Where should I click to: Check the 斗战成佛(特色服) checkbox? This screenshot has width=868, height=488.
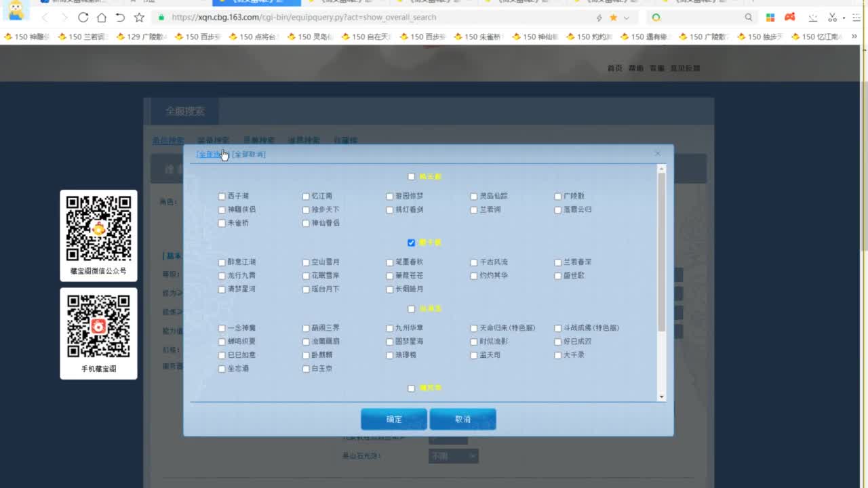pyautogui.click(x=558, y=328)
